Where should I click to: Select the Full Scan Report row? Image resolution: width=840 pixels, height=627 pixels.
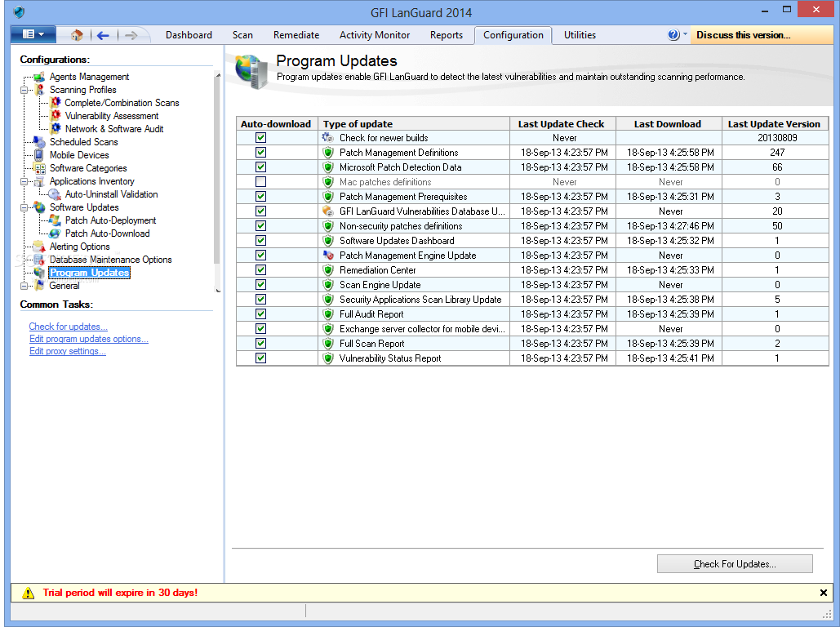(x=532, y=344)
